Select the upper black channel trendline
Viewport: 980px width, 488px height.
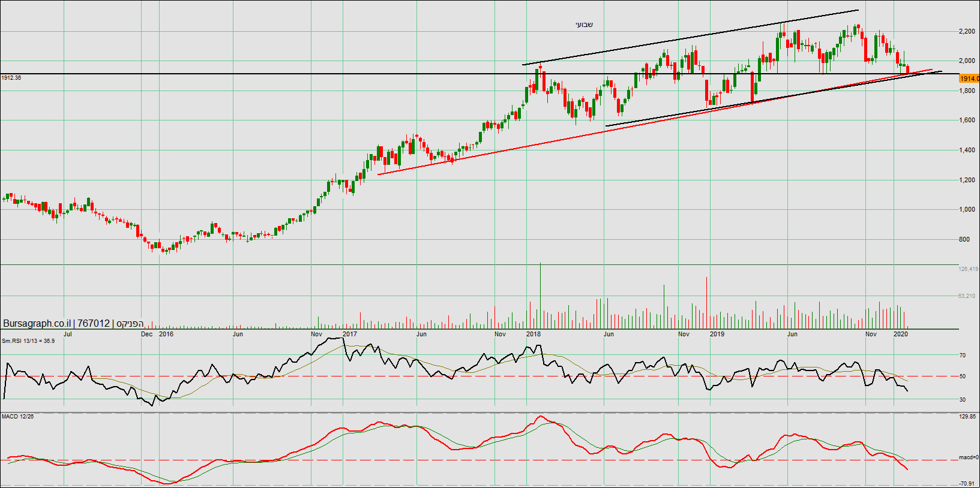pos(690,37)
